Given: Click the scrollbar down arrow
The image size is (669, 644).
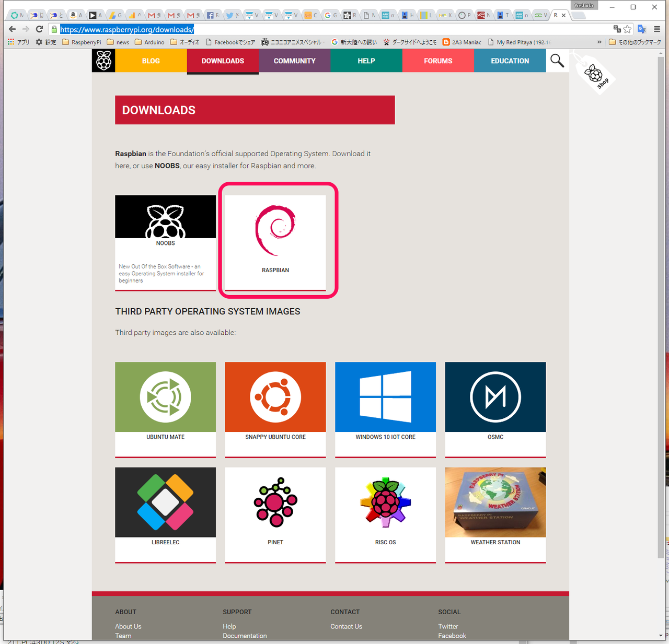Looking at the screenshot, I should coord(661,636).
